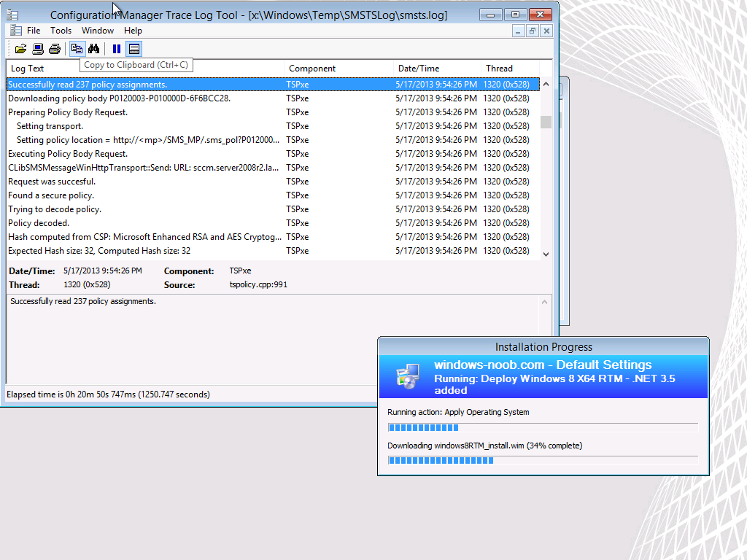The height and width of the screenshot is (560, 747).
Task: Select row 'Preparing Policy Body Request.'
Action: tap(273, 112)
